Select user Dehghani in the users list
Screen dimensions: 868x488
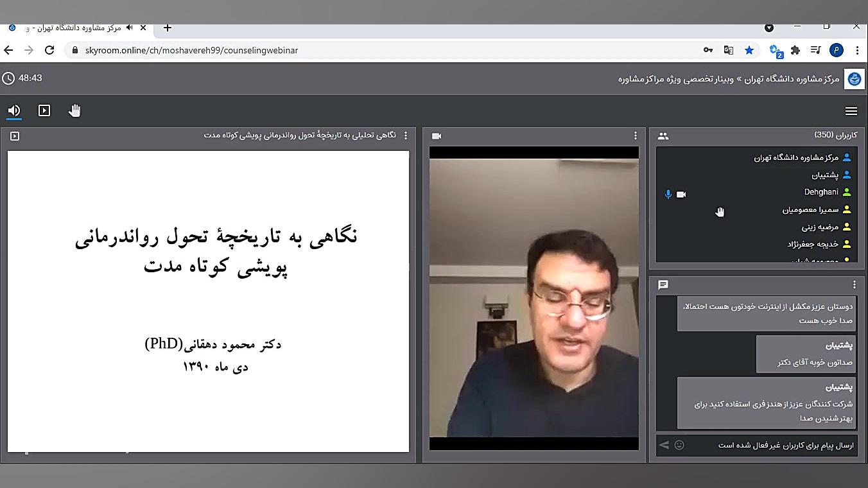tap(821, 192)
